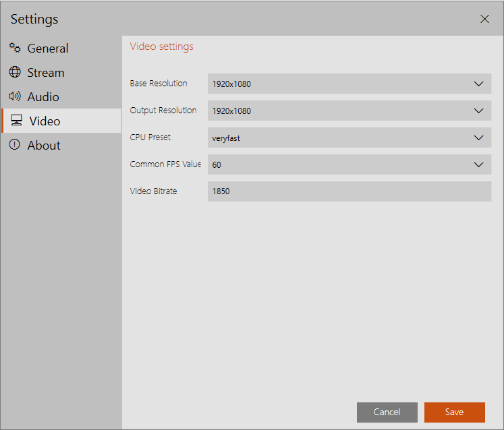The image size is (504, 430).
Task: Expand the Base Resolution dropdown arrow
Action: click(478, 84)
